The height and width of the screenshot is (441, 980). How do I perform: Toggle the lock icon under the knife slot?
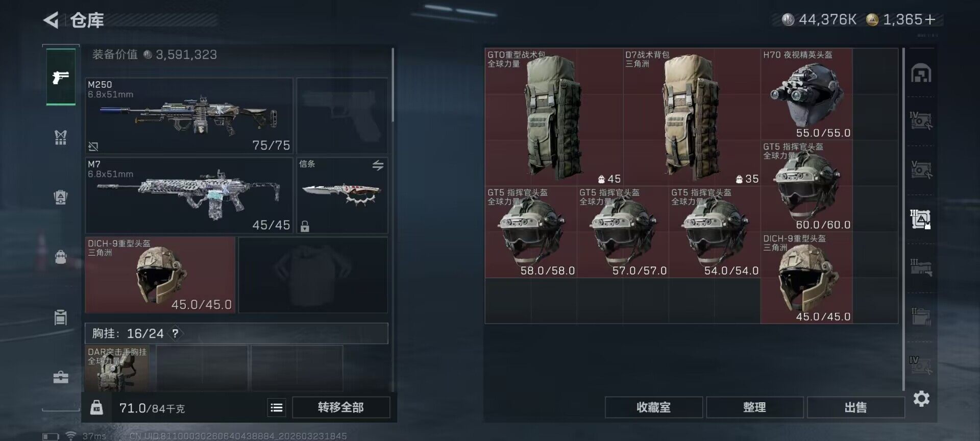305,226
